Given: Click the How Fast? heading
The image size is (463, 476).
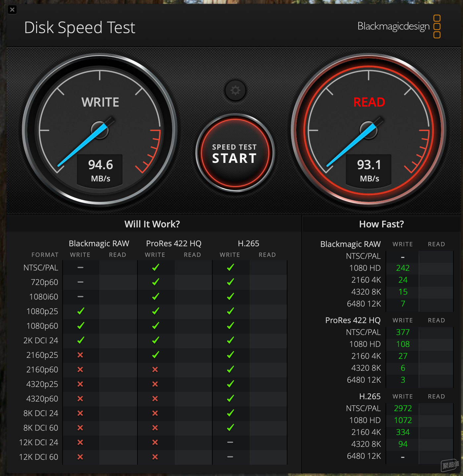Looking at the screenshot, I should click(382, 224).
